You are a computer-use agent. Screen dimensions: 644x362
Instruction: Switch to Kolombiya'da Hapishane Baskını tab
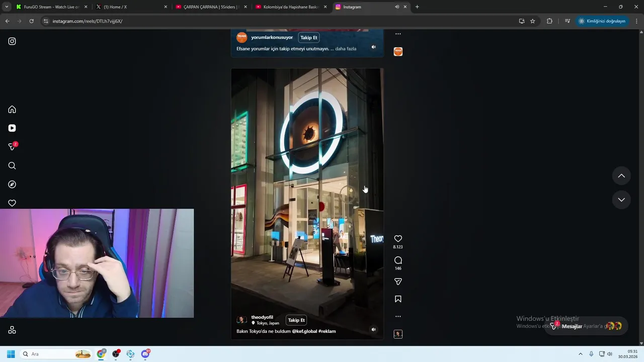(x=290, y=7)
